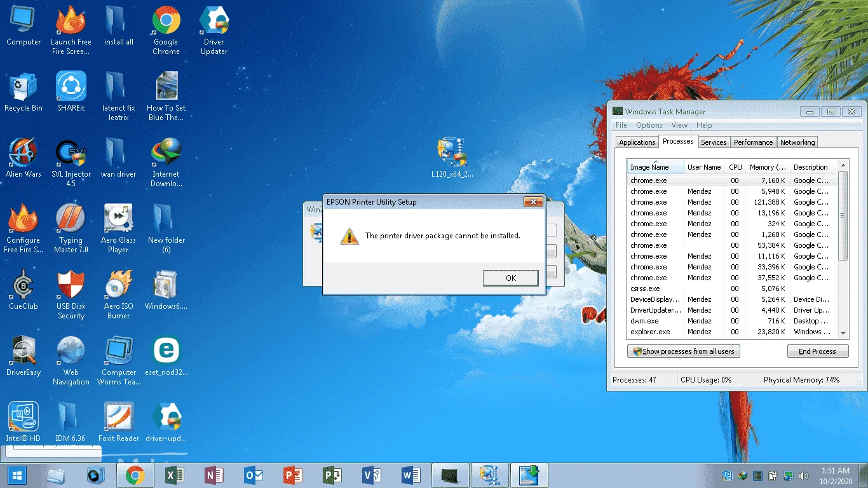Open Task Manager View menu
868x488 pixels.
(679, 125)
